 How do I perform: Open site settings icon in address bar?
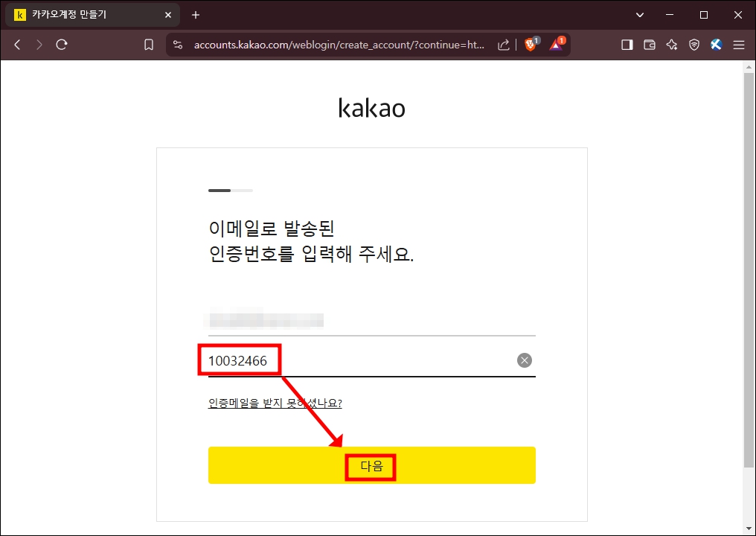pyautogui.click(x=178, y=45)
